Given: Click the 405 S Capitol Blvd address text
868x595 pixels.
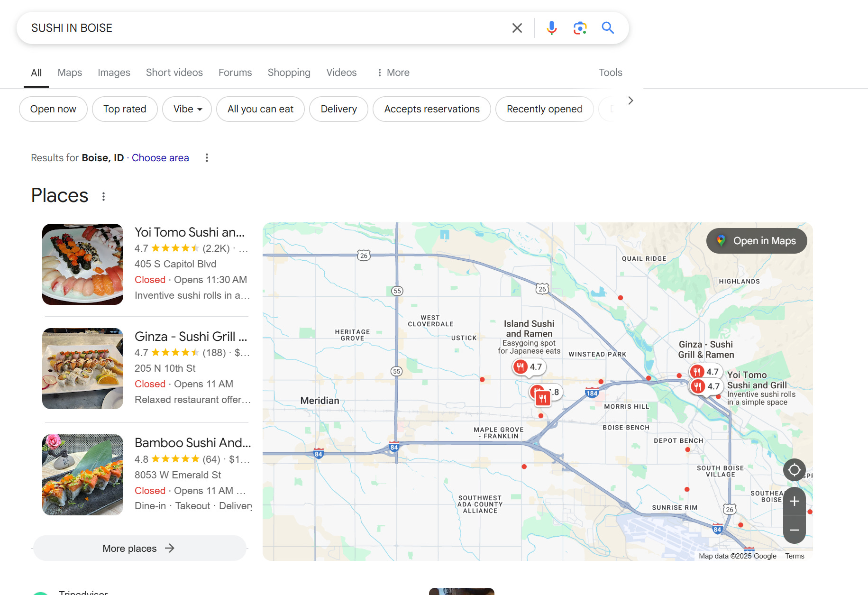Looking at the screenshot, I should pos(175,264).
